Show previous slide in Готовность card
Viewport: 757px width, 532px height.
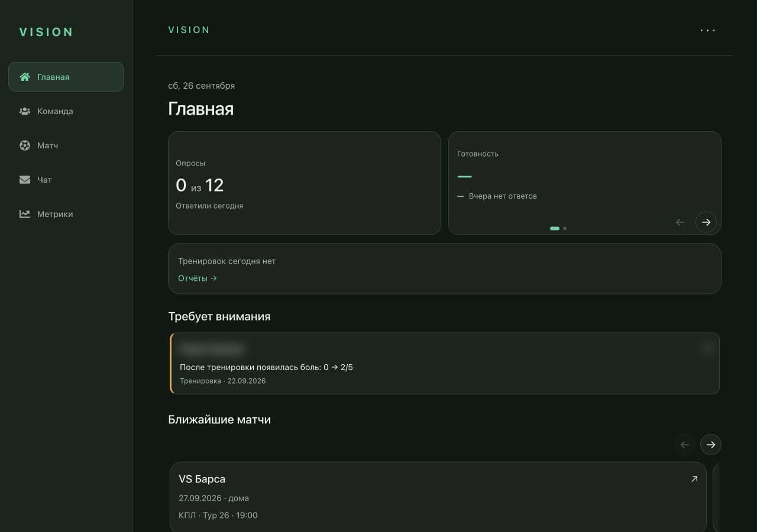pyautogui.click(x=680, y=222)
